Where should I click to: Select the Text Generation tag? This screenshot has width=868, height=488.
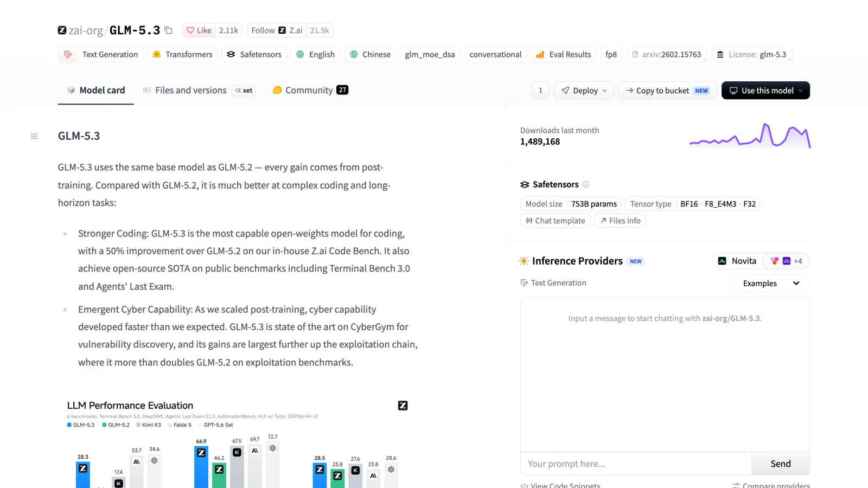click(101, 54)
